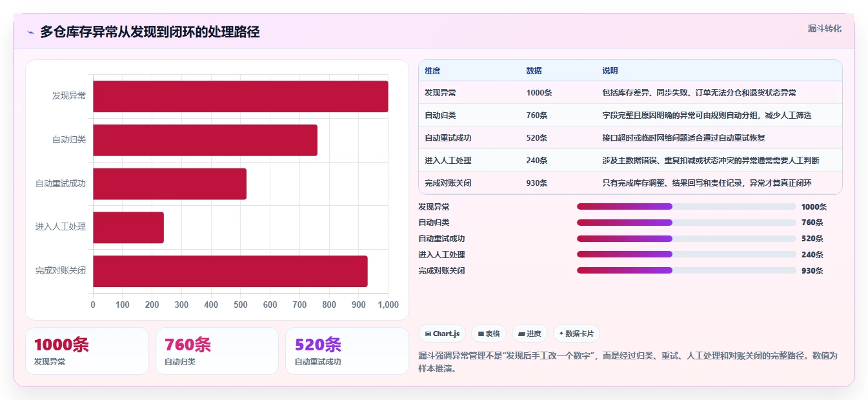Click the 漏斗转化 label in header

click(x=825, y=28)
